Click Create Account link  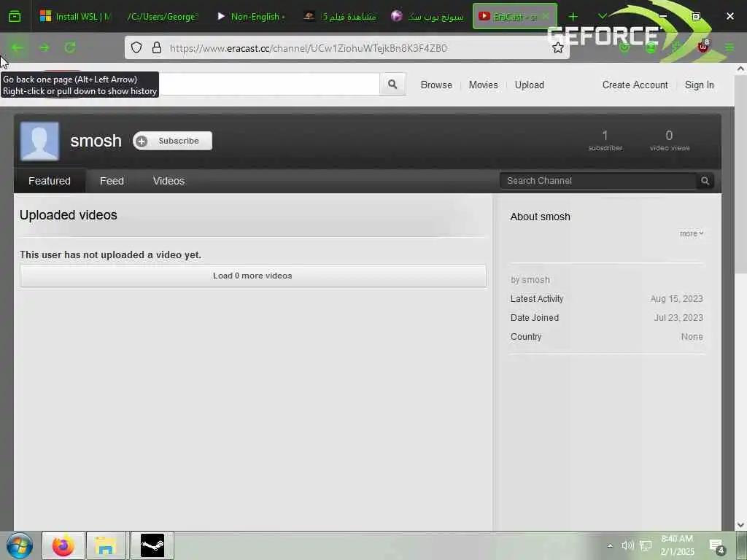coord(635,85)
